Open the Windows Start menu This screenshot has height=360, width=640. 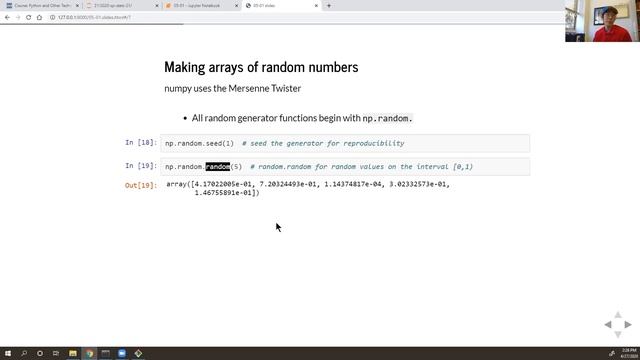pos(8,353)
